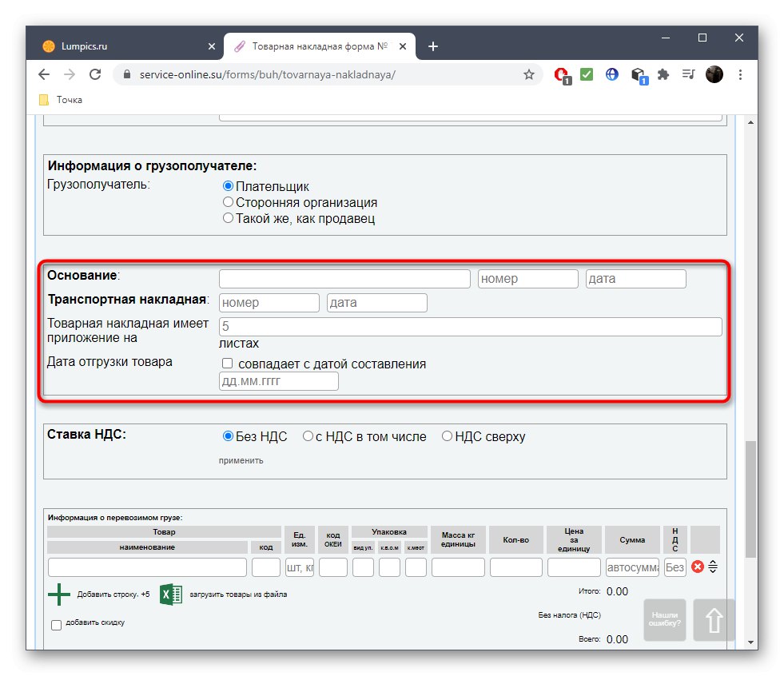Enable the 'совпадает с датой составления' checkbox

225,363
